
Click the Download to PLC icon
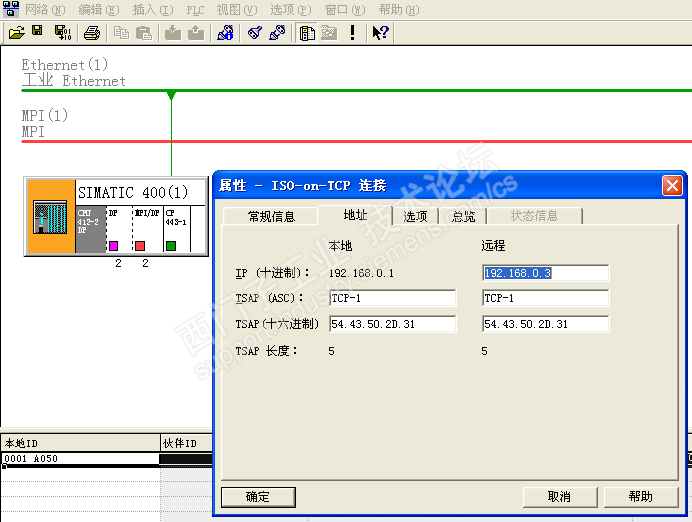[173, 33]
